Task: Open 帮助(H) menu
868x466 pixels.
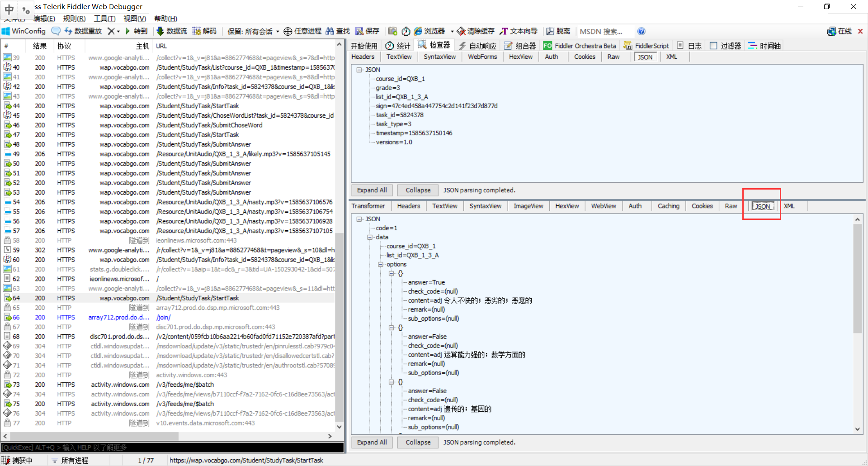Action: pyautogui.click(x=165, y=19)
